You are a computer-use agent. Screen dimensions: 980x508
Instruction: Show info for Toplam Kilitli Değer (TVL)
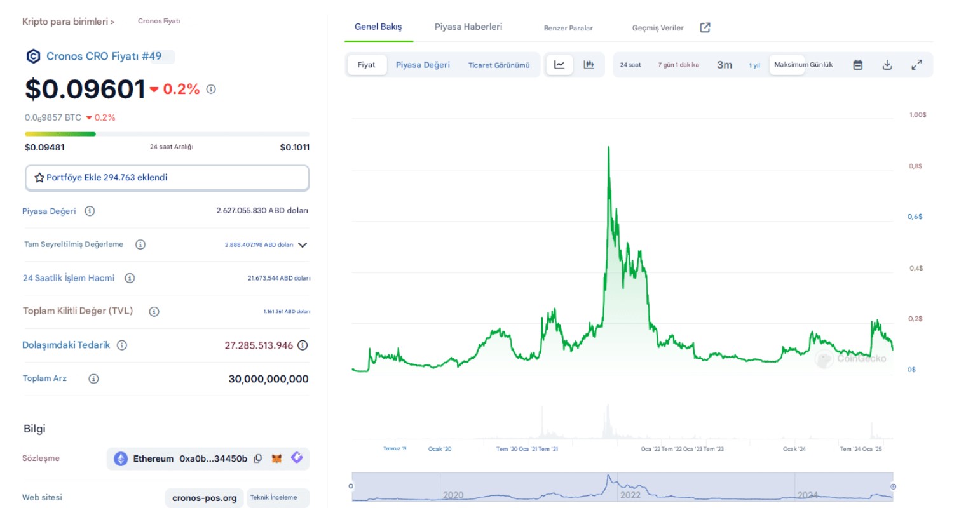point(154,311)
